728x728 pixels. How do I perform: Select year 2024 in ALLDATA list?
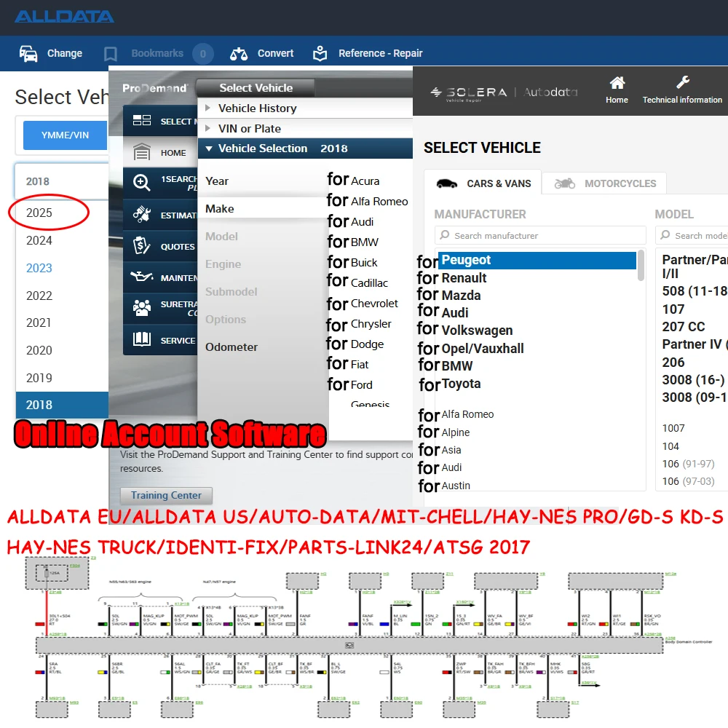(39, 240)
